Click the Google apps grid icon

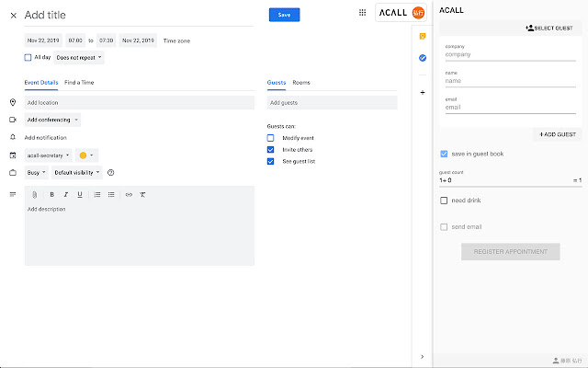(362, 14)
